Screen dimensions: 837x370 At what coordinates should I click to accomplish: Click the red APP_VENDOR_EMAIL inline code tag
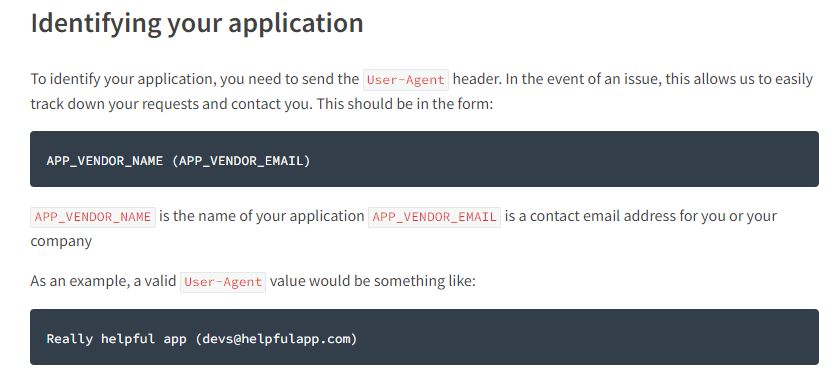(x=435, y=217)
